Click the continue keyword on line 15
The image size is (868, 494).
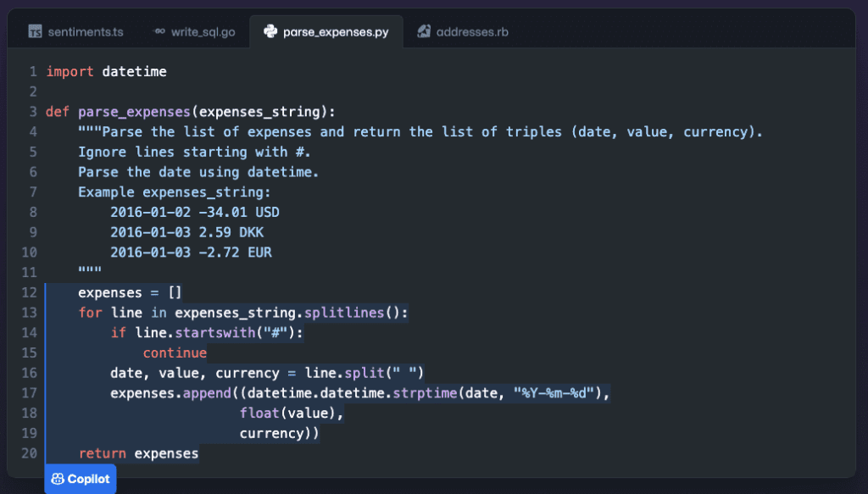click(175, 352)
